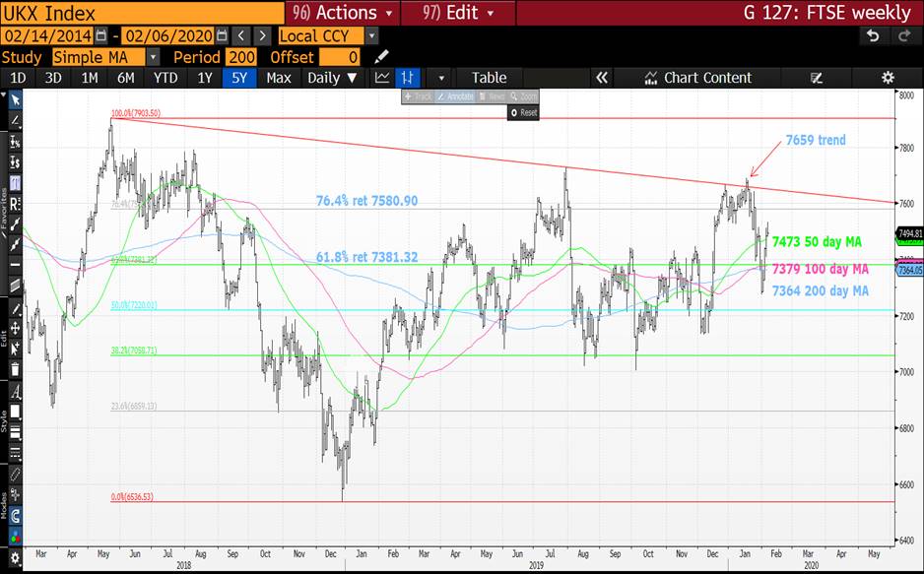Collapse panel with double chevron icon
Screen dimensions: 924x574
[602, 78]
